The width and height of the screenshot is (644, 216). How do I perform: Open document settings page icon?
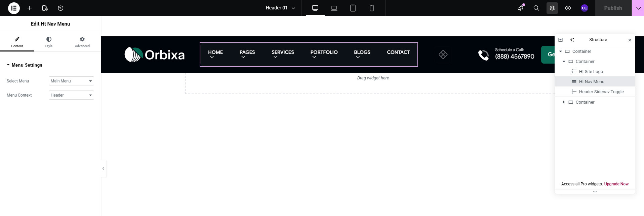45,8
